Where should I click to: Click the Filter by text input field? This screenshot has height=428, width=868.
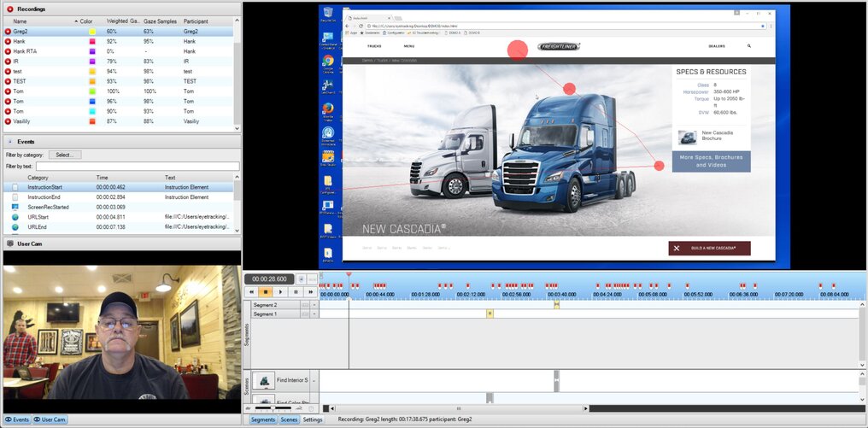coord(138,166)
